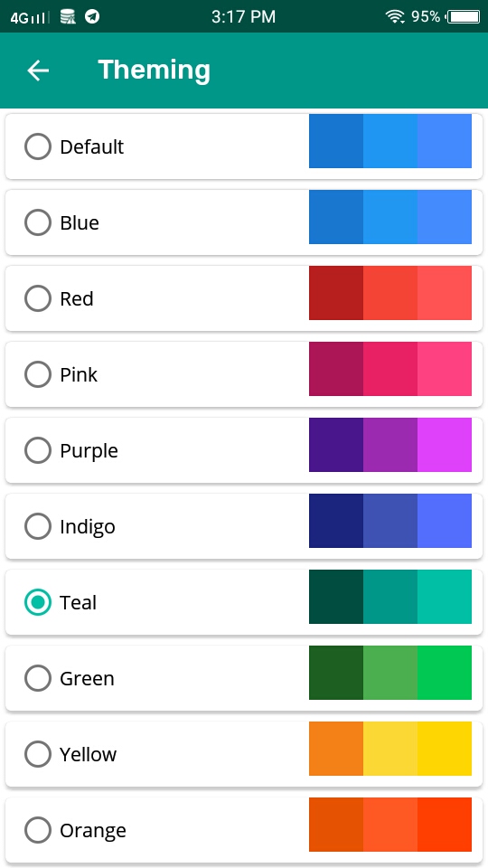
Task: Select the Purple theme radio button
Action: click(38, 450)
